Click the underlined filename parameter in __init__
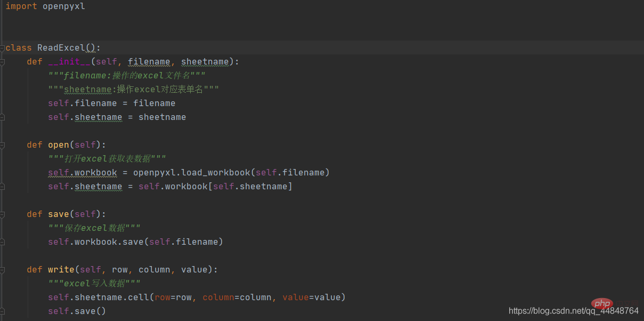Viewport: 644px width, 321px height. (x=149, y=62)
